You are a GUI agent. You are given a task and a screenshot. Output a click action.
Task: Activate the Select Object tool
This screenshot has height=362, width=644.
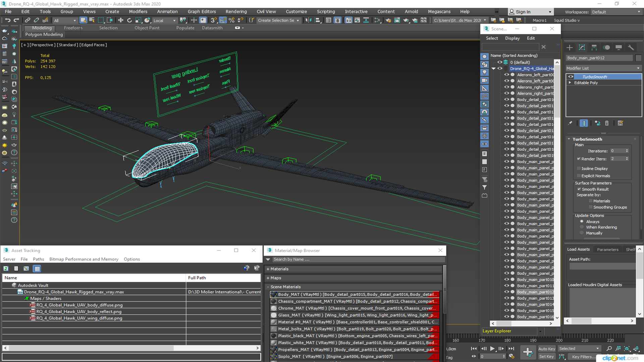coord(83,20)
